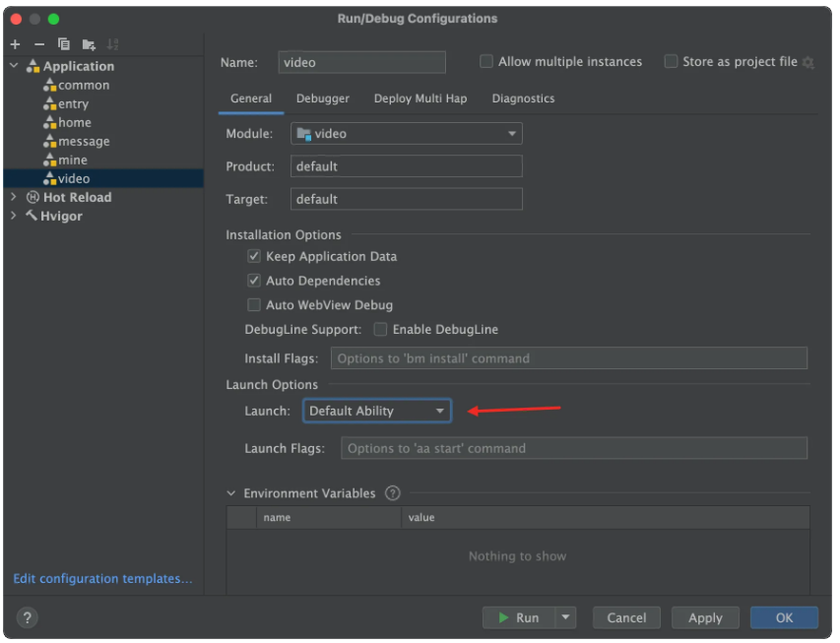Enable Auto WebView Debug
The width and height of the screenshot is (840, 643).
[x=254, y=305]
